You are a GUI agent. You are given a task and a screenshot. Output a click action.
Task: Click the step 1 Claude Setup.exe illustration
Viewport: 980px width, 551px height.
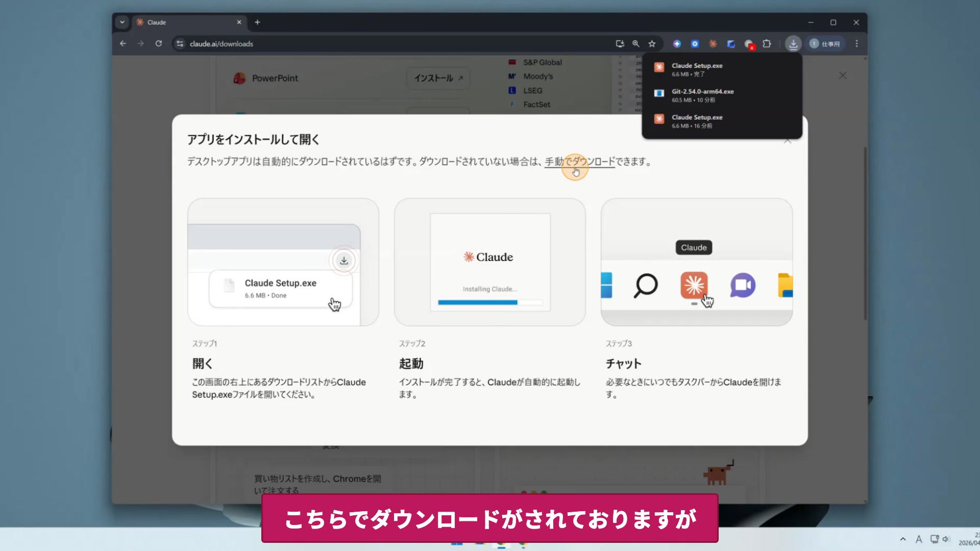click(x=283, y=262)
